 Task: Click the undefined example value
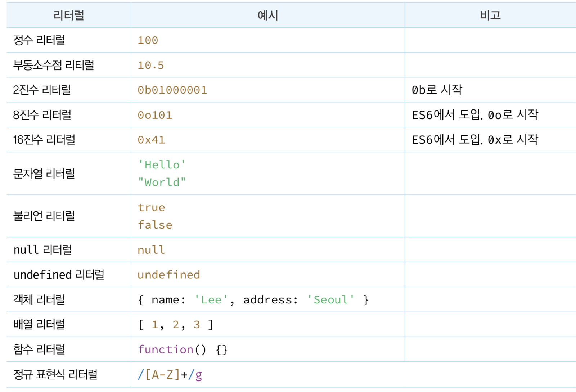[x=168, y=275]
